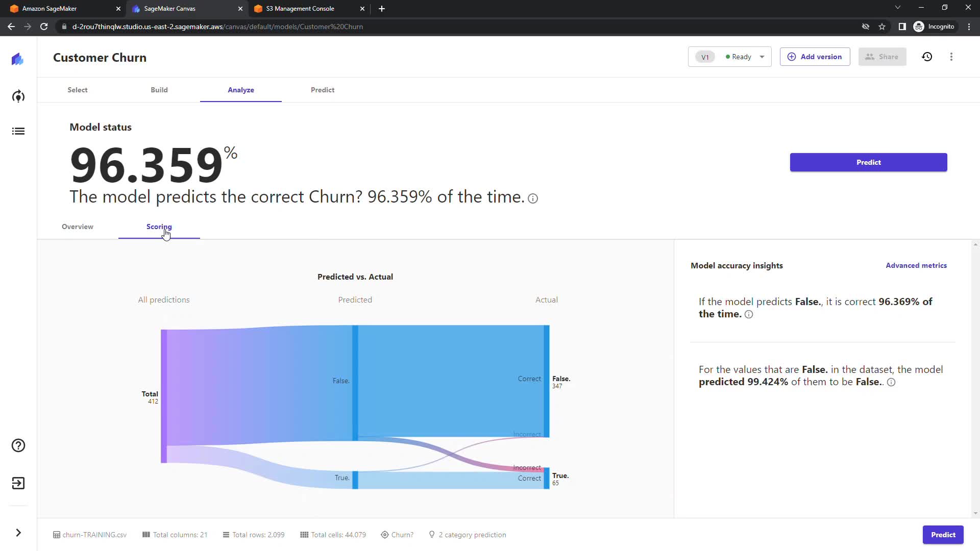980x551 pixels.
Task: Click the Add version button
Action: click(815, 57)
